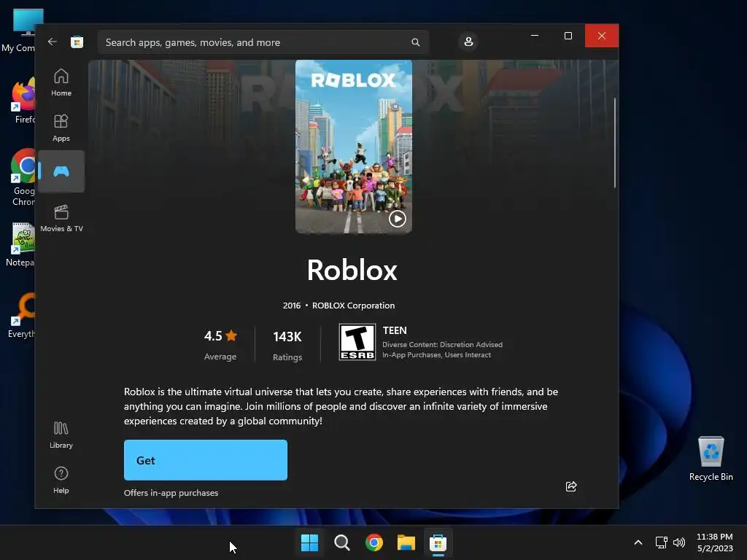The image size is (747, 560).
Task: Select the Recycle Bin desktop icon
Action: point(711,459)
